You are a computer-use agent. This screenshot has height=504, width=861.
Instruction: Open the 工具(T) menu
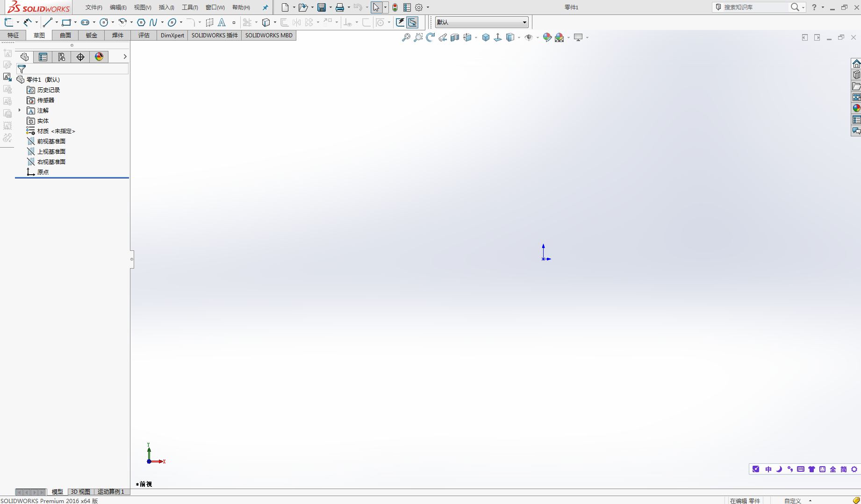coord(190,7)
